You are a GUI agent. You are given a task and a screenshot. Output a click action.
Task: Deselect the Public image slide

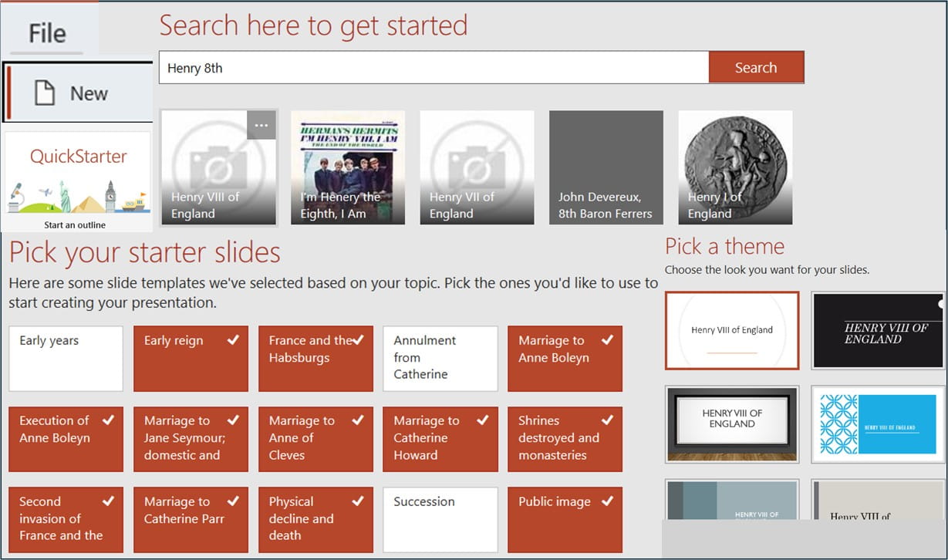(x=565, y=519)
